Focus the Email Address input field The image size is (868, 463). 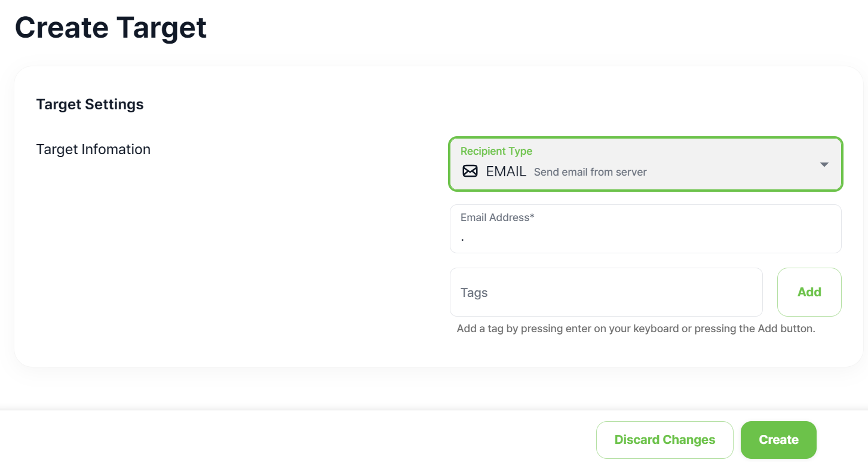click(x=645, y=236)
